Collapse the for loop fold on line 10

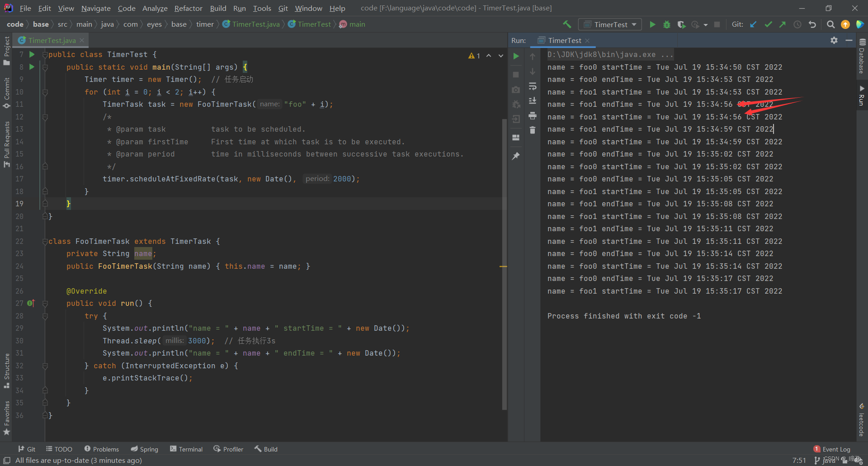click(x=45, y=92)
